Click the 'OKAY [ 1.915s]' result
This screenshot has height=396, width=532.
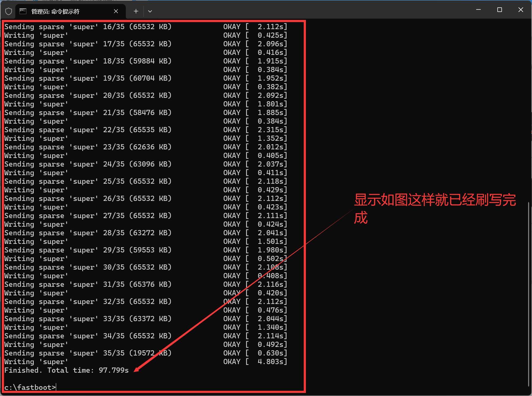(x=255, y=61)
